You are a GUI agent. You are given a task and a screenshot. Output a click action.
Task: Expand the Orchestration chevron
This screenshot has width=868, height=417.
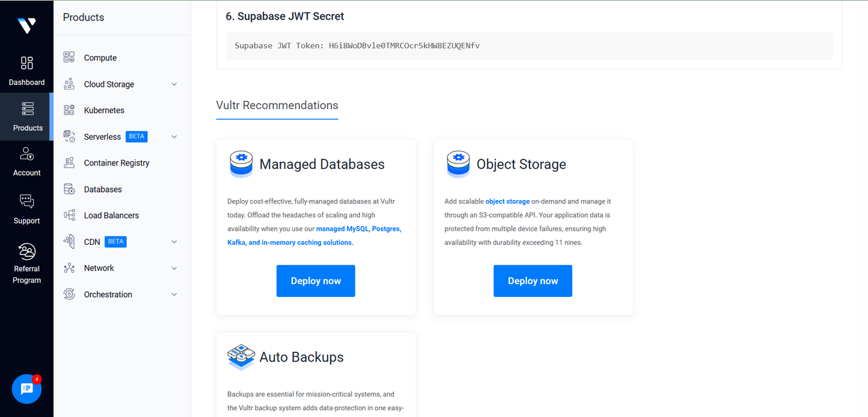point(174,294)
